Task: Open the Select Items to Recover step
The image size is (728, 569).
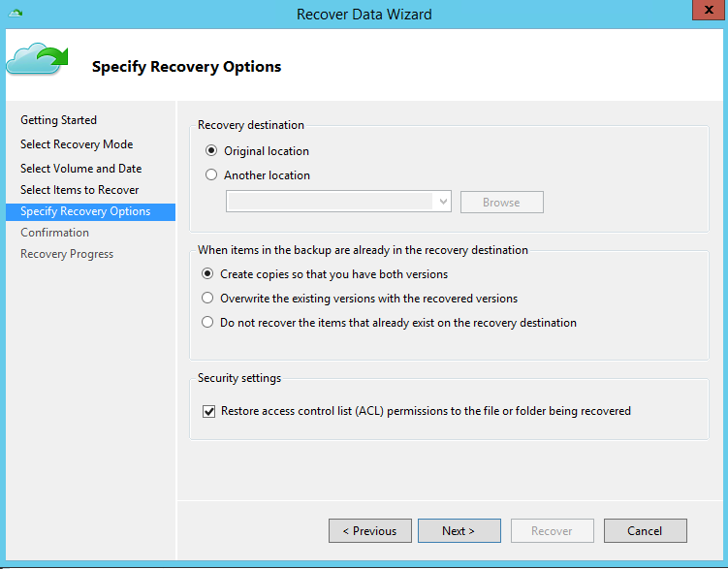Action: click(79, 190)
